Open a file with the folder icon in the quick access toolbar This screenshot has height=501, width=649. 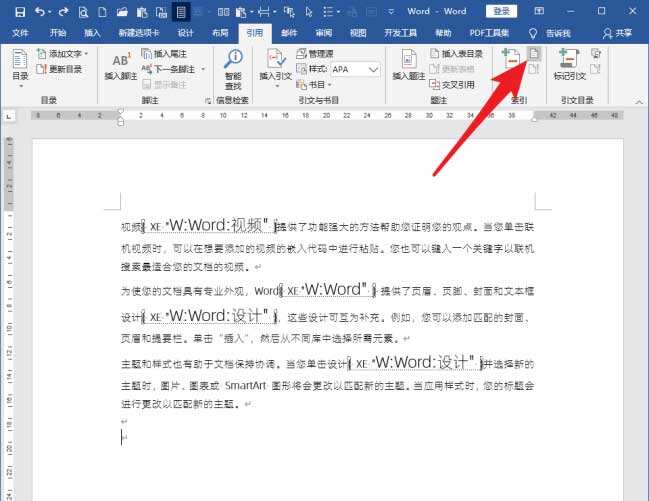click(122, 12)
